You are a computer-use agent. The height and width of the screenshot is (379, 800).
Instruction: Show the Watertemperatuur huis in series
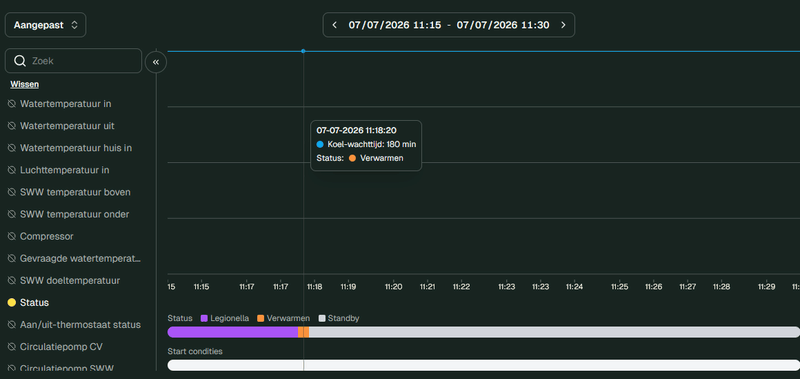pos(70,148)
